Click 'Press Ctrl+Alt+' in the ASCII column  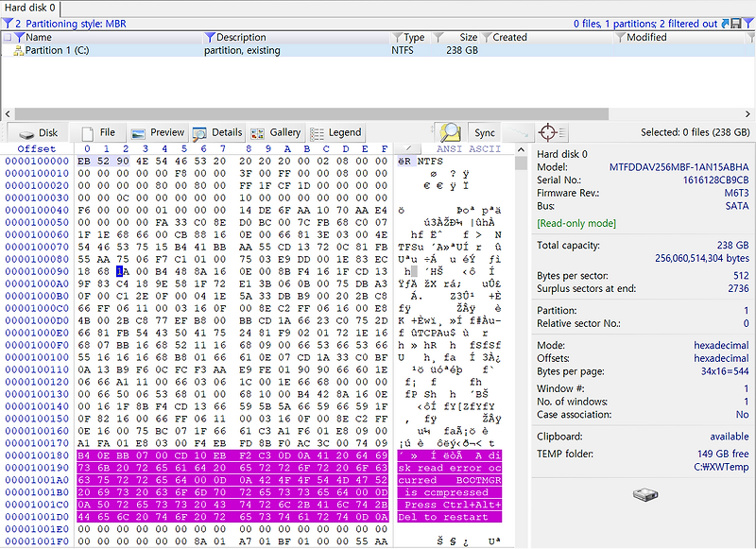(454, 505)
